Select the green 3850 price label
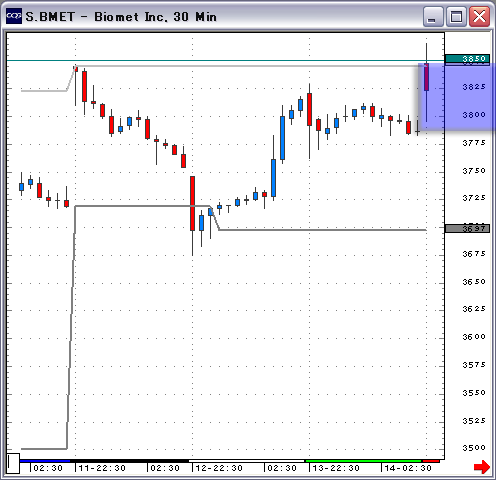The width and height of the screenshot is (496, 480). tap(467, 59)
